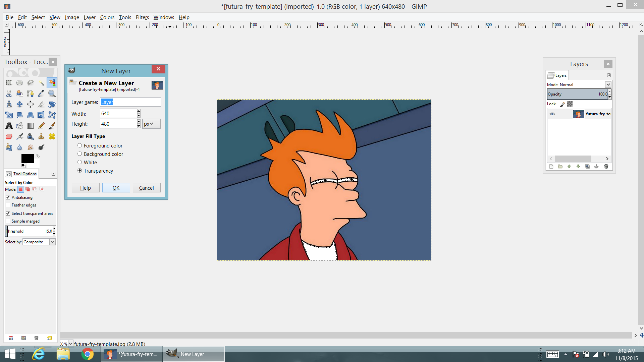Viewport: 644px width, 362px height.
Task: Select the Foreground Select tool
Action: [20, 94]
